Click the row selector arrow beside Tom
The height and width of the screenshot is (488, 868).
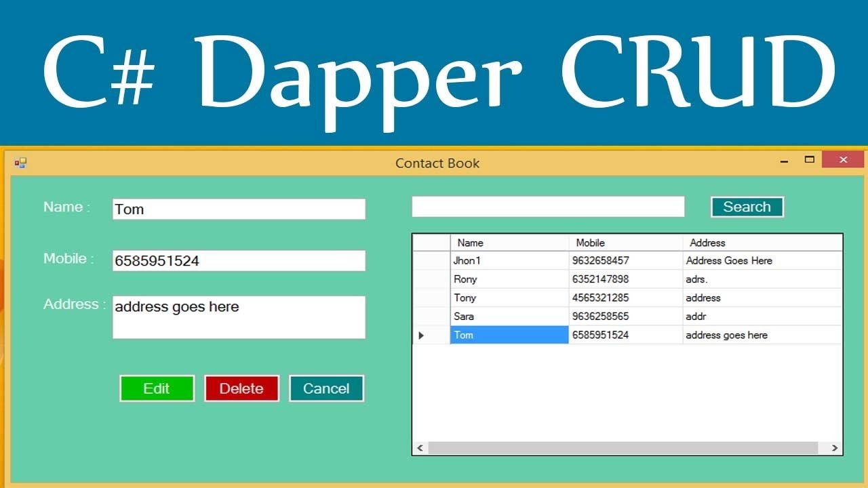[x=421, y=335]
